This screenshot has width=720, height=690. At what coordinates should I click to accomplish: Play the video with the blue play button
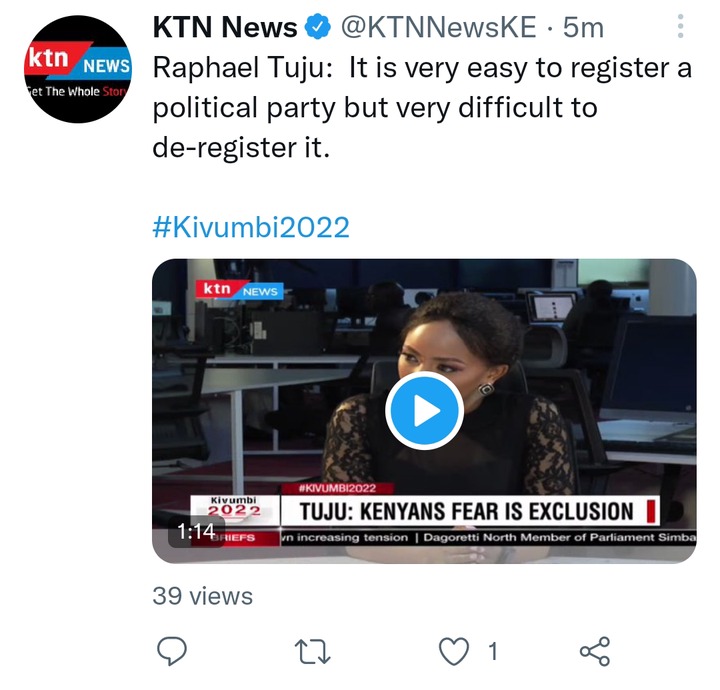424,410
